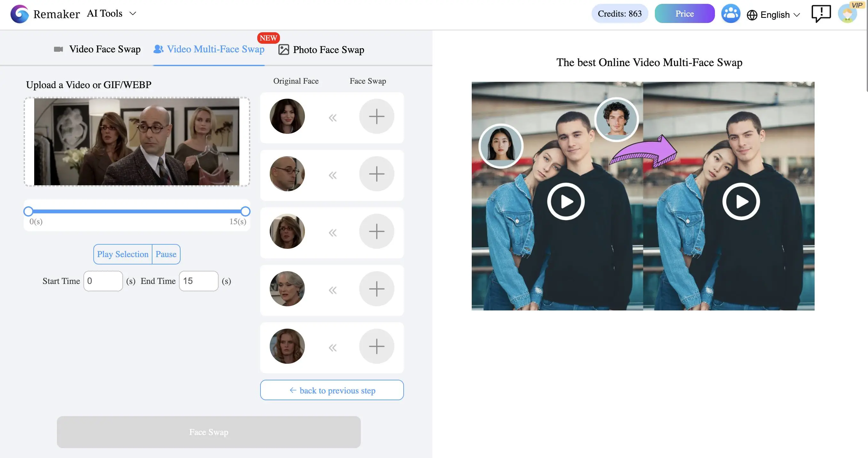Open the VIP profile avatar
Viewport: 868px width, 458px height.
(x=848, y=14)
